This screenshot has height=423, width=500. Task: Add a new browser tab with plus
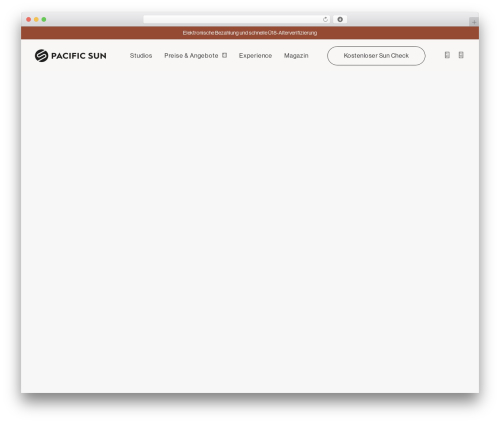pyautogui.click(x=474, y=22)
